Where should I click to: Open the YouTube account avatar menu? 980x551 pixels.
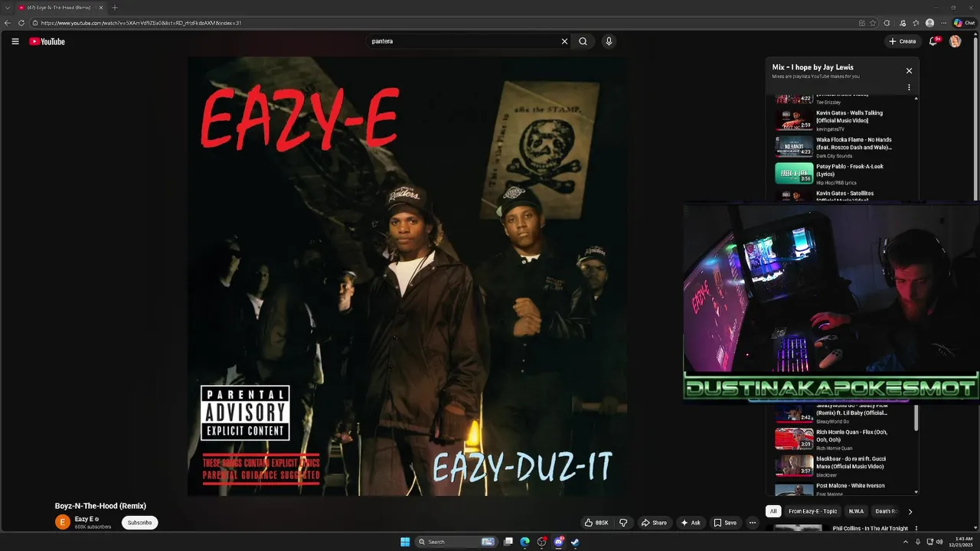coord(955,41)
